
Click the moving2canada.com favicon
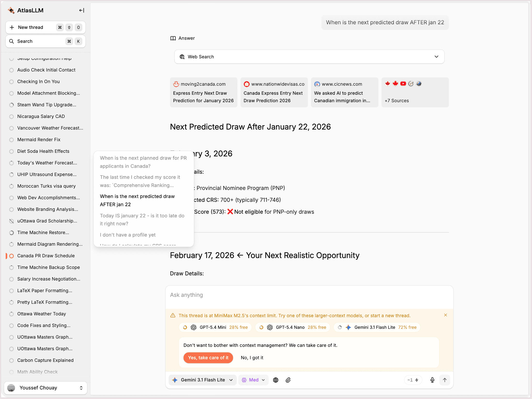176,84
